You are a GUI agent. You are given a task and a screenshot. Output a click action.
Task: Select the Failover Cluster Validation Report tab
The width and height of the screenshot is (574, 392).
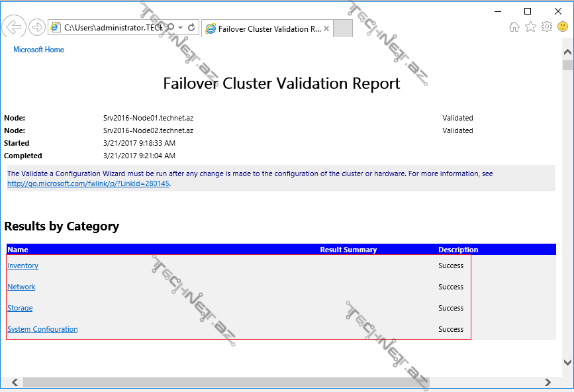(x=265, y=29)
